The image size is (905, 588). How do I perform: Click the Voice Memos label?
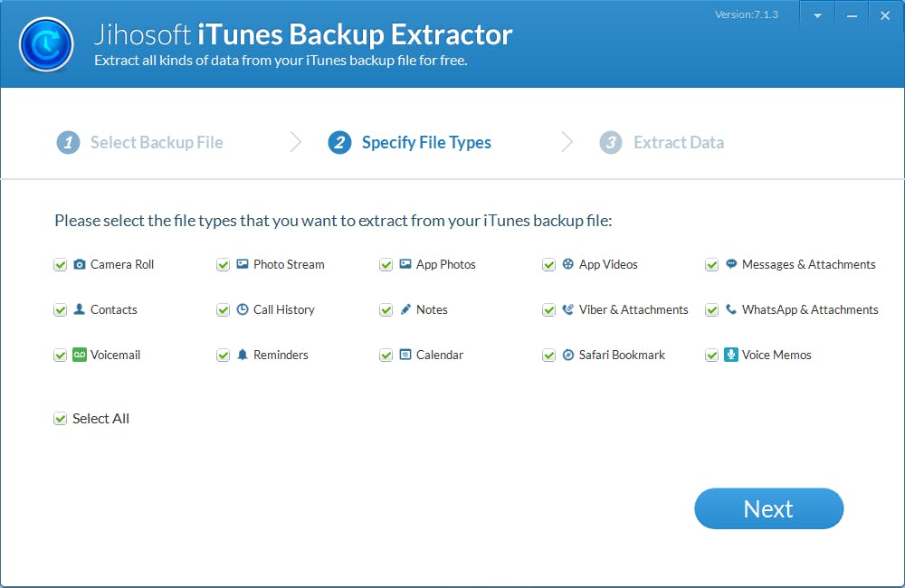[x=776, y=355]
